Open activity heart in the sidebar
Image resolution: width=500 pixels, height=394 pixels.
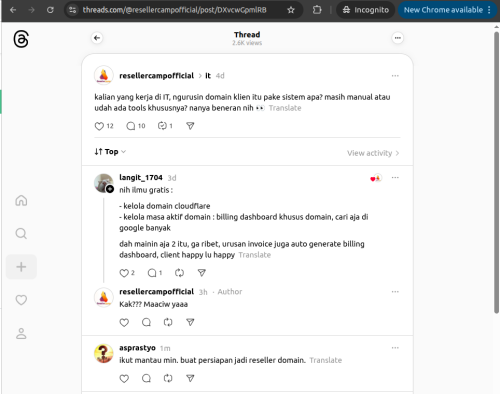pos(21,300)
